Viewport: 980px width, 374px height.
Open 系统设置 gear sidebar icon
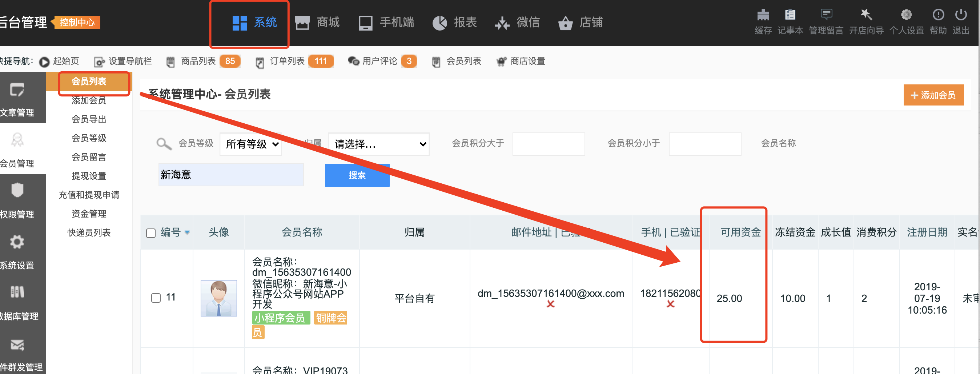[x=17, y=242]
